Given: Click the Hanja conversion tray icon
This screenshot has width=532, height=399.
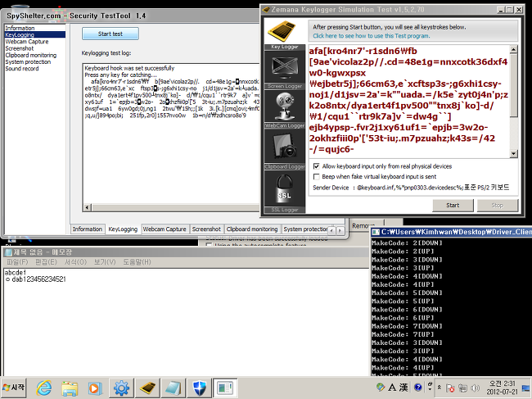Looking at the screenshot, I should tap(404, 387).
